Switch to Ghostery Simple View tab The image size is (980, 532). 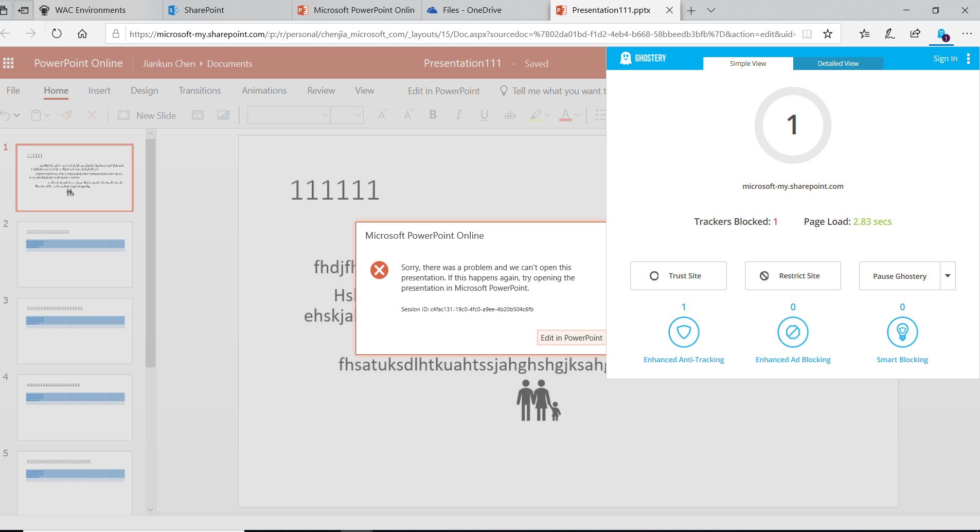click(x=748, y=63)
